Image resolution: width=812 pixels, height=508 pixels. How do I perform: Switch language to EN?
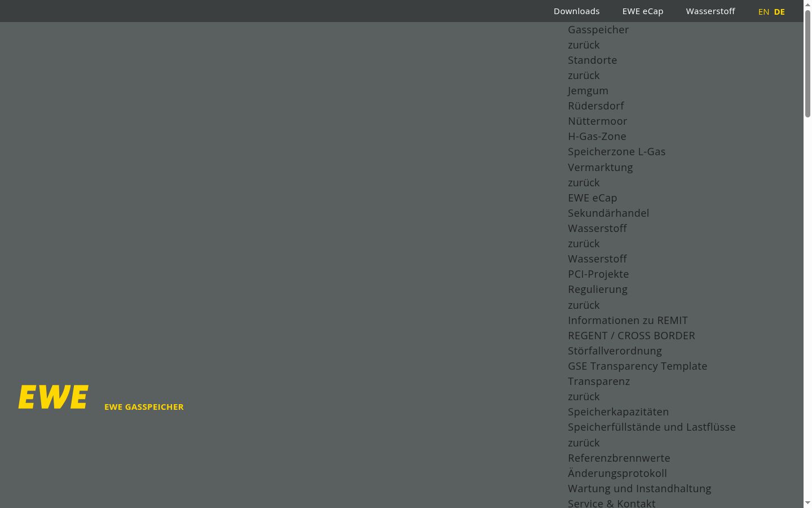[764, 12]
